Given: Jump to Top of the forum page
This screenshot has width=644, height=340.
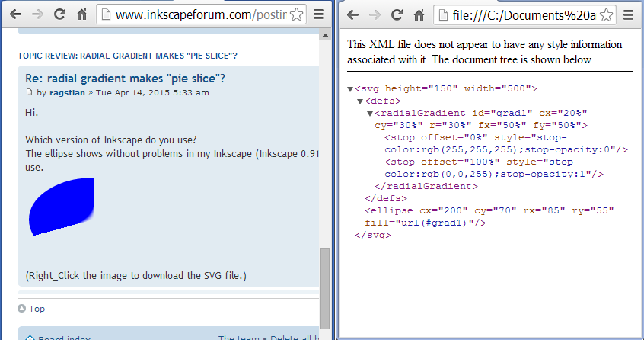Looking at the screenshot, I should pos(37,309).
